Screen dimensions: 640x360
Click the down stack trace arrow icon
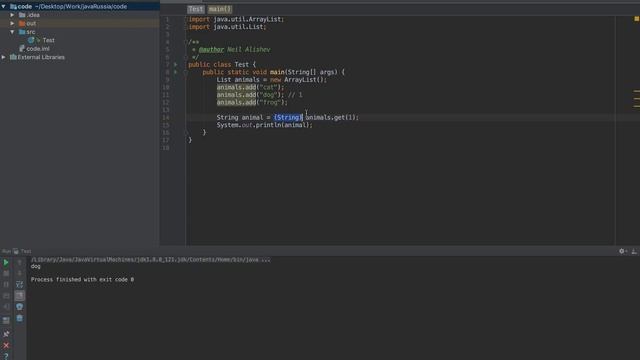20,273
